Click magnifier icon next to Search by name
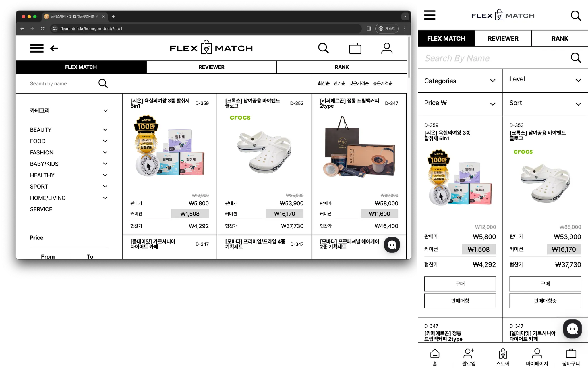Screen dimensions: 588x368 point(103,83)
